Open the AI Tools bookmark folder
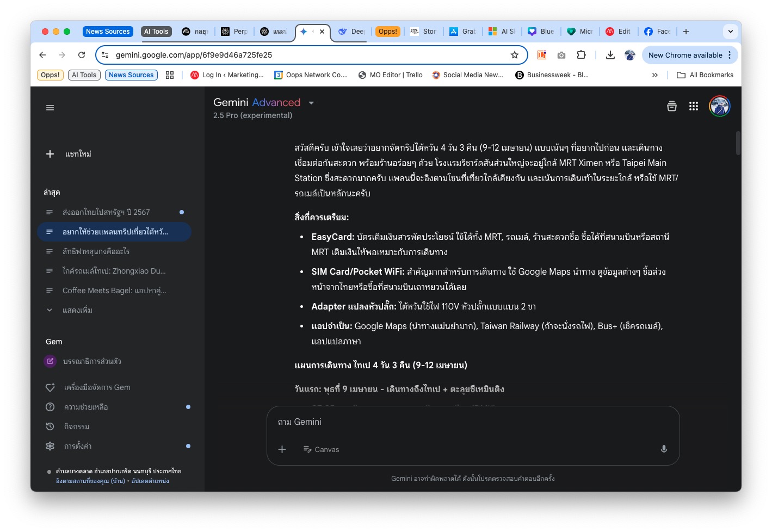The height and width of the screenshot is (532, 772). (84, 75)
